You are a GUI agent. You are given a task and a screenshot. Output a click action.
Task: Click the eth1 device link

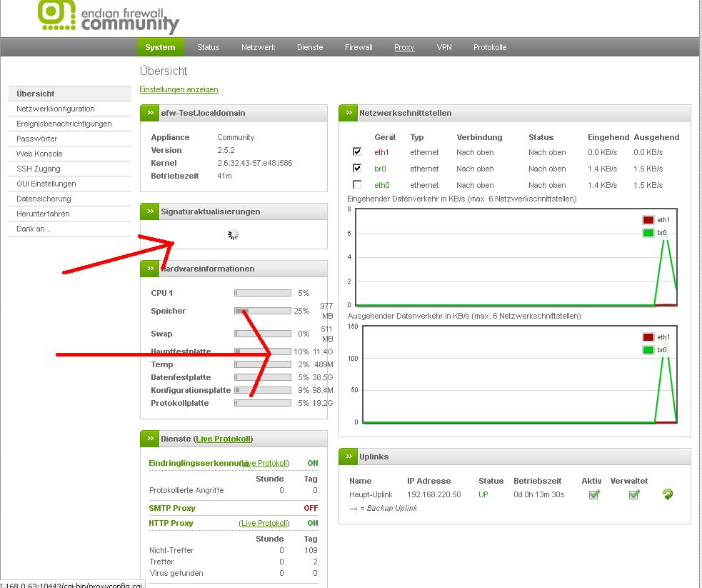[381, 152]
